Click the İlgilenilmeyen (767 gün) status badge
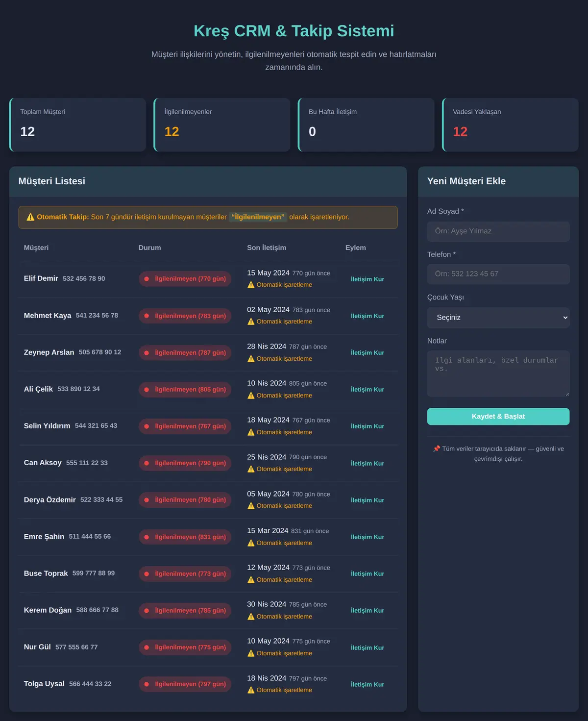The height and width of the screenshot is (721, 588). [x=185, y=426]
